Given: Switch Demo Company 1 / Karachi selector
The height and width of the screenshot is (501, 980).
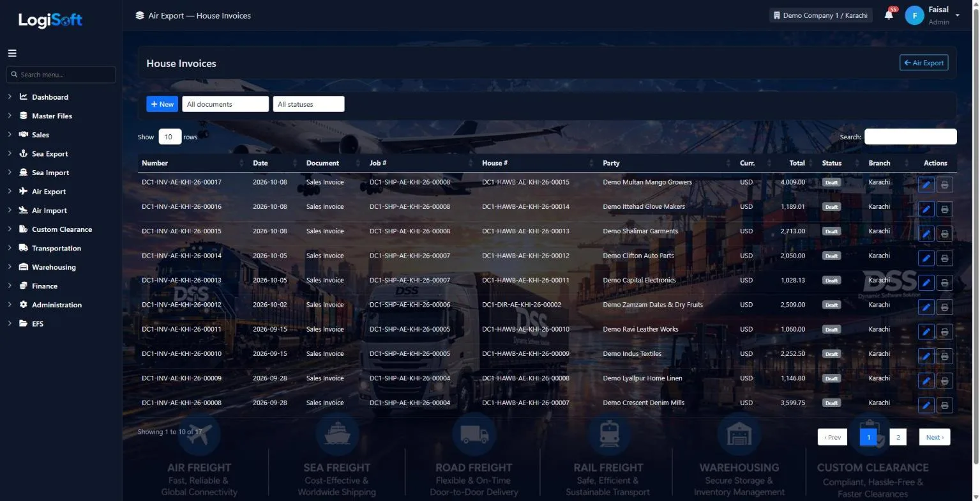Looking at the screenshot, I should (820, 15).
